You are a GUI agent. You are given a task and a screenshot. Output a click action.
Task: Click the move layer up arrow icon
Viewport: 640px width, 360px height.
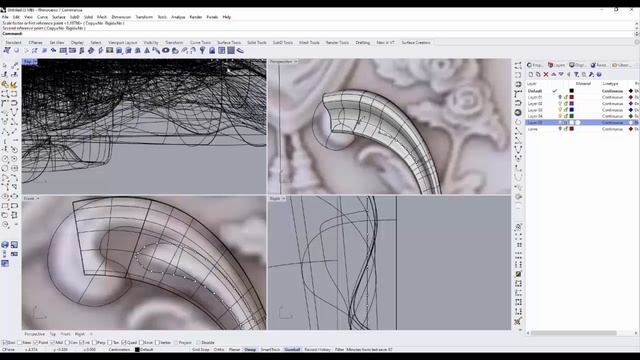[x=553, y=75]
